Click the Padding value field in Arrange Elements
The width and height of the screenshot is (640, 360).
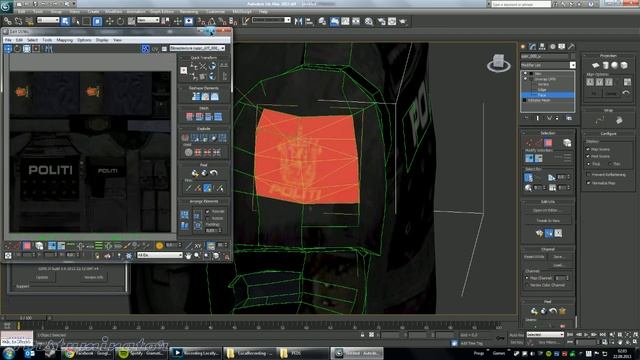tap(211, 230)
